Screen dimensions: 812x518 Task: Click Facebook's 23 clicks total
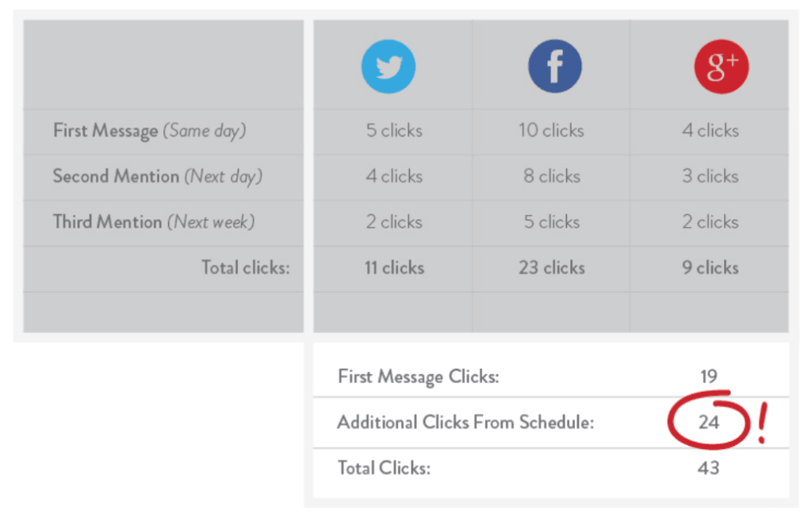(x=551, y=268)
